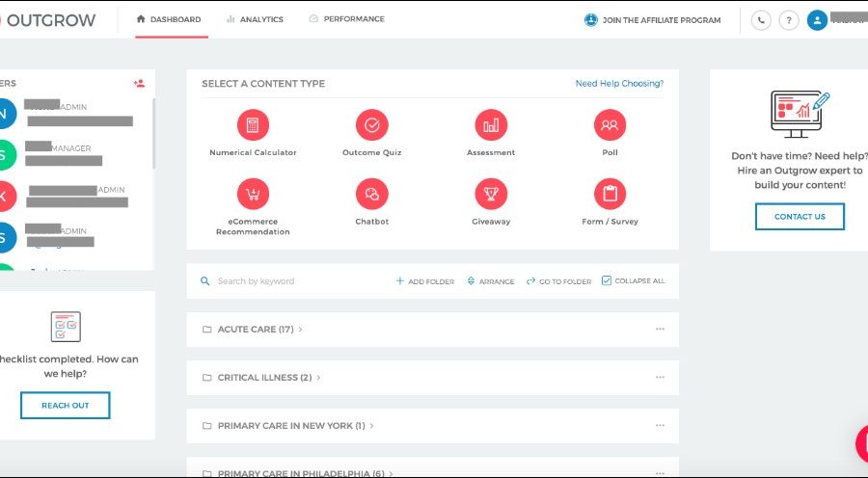This screenshot has width=868, height=478.
Task: Expand the Critical Illness folder
Action: click(264, 378)
